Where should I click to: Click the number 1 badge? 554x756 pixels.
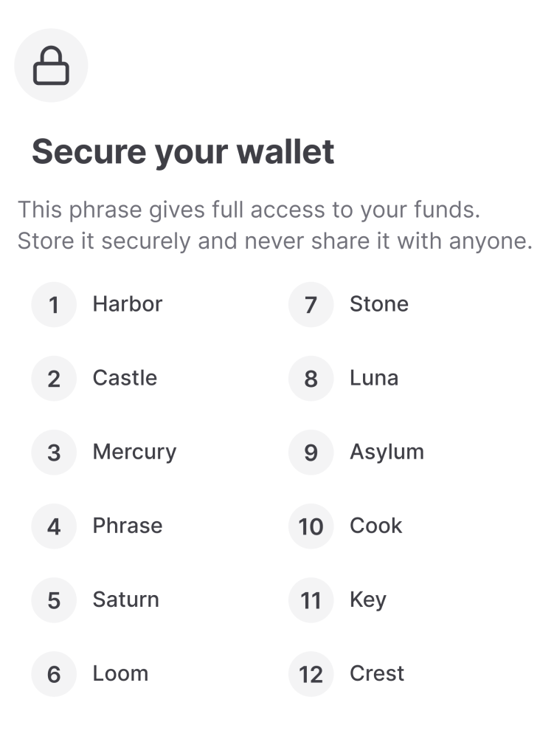54,305
